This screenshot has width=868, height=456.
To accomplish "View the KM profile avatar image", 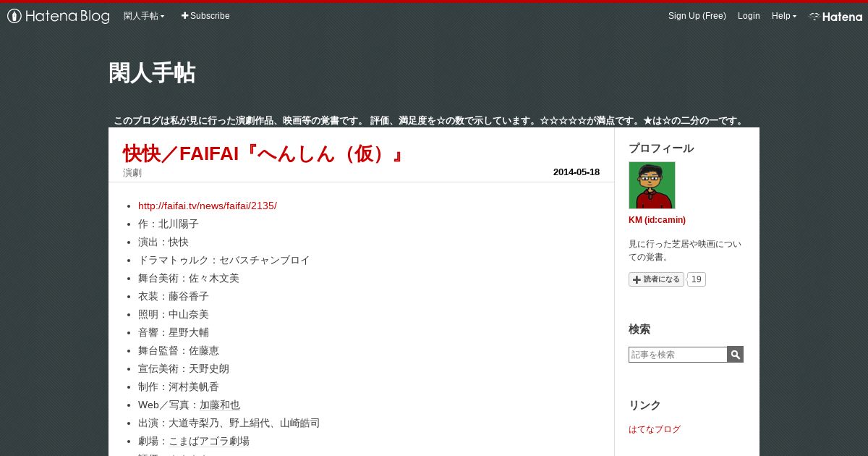I will pos(652,185).
